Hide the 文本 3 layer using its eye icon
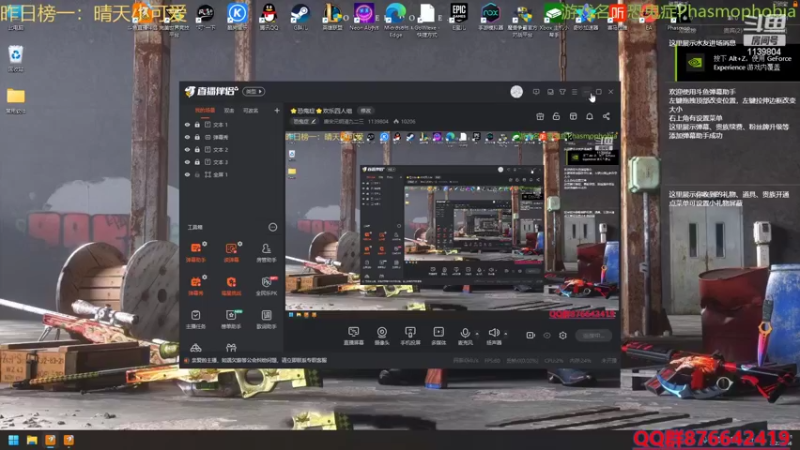 point(187,162)
